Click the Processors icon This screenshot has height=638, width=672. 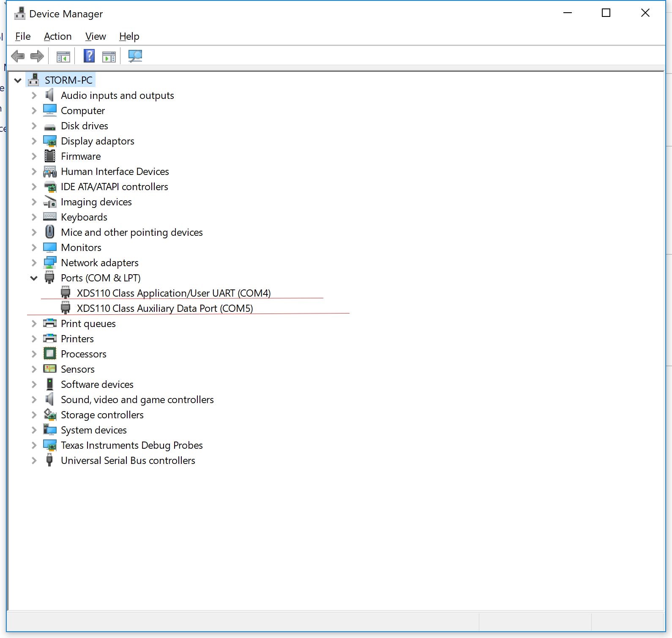click(x=50, y=354)
